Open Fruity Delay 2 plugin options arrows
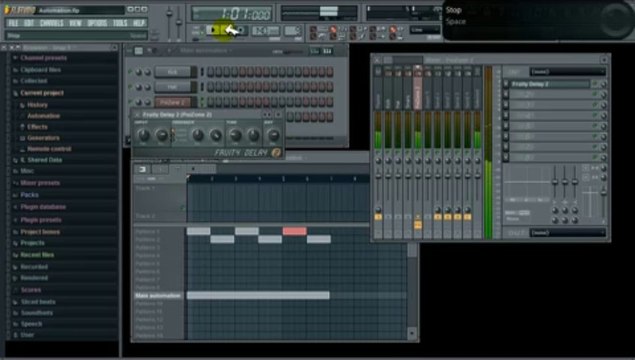The image size is (635, 360). coord(267,115)
